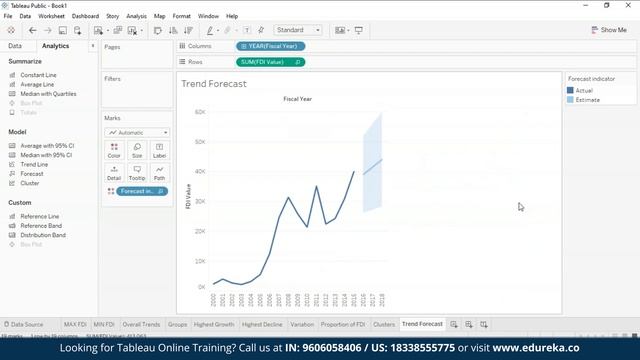Click the Fix Axes pin icon
The image size is (640, 360).
pyautogui.click(x=261, y=30)
